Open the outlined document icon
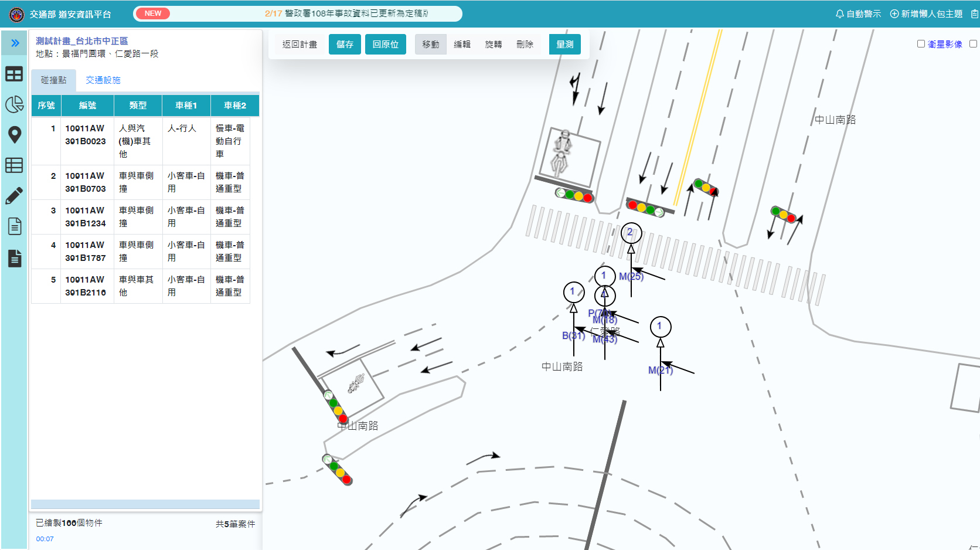This screenshot has width=980, height=550. [x=14, y=226]
